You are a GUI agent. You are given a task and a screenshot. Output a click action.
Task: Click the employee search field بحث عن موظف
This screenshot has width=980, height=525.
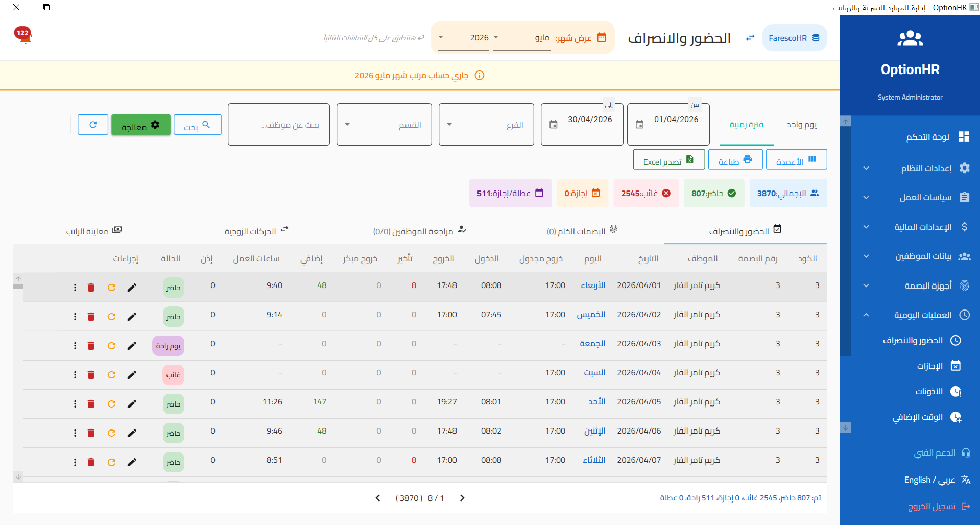pos(279,125)
